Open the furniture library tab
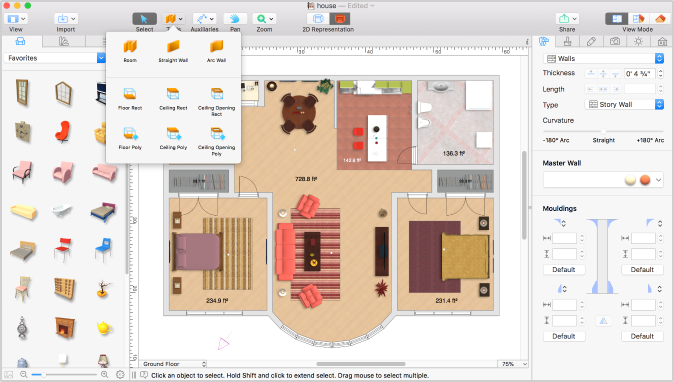The image size is (674, 382). pos(21,41)
